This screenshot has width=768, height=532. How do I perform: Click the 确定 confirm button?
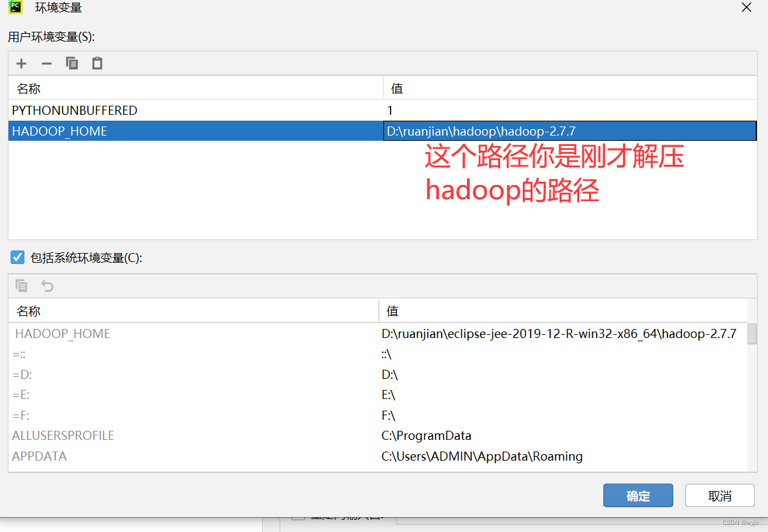638,496
